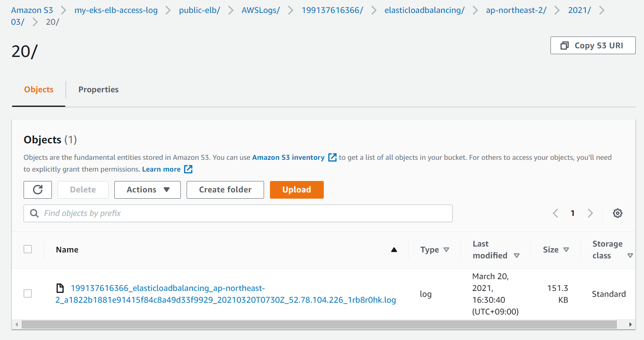Viewport: 644px width, 340px height.
Task: Switch to the Objects tab
Action: 39,90
